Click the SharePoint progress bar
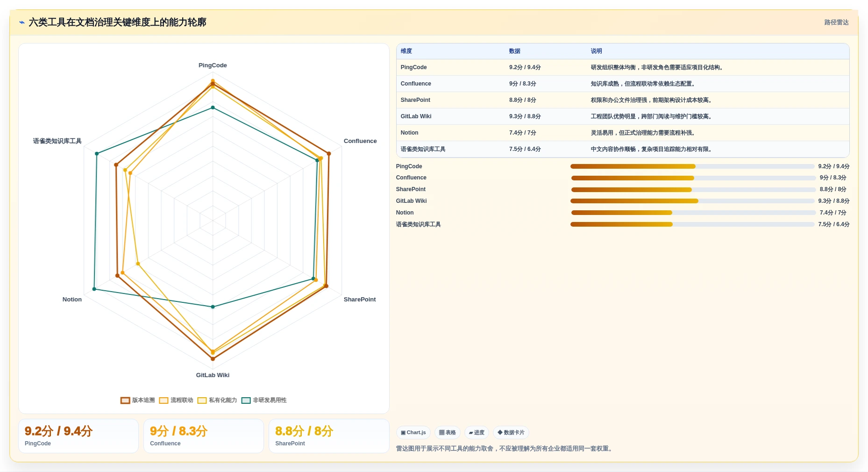This screenshot has height=472, width=868. point(693,190)
